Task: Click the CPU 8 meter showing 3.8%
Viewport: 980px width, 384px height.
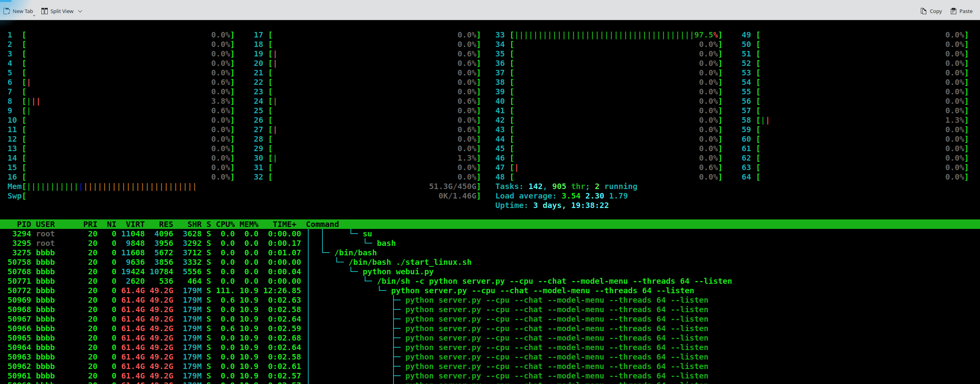Action: point(128,101)
